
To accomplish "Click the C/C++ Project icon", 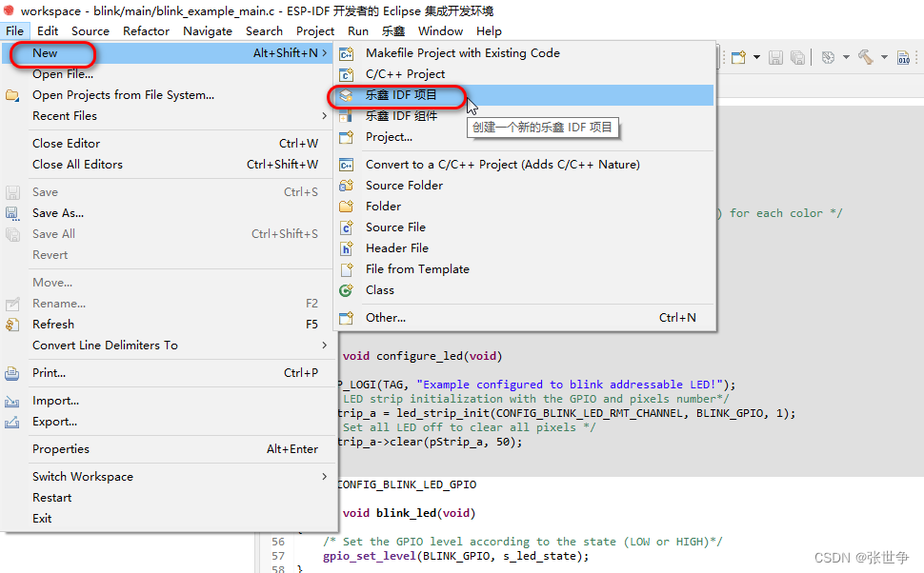I will point(347,74).
